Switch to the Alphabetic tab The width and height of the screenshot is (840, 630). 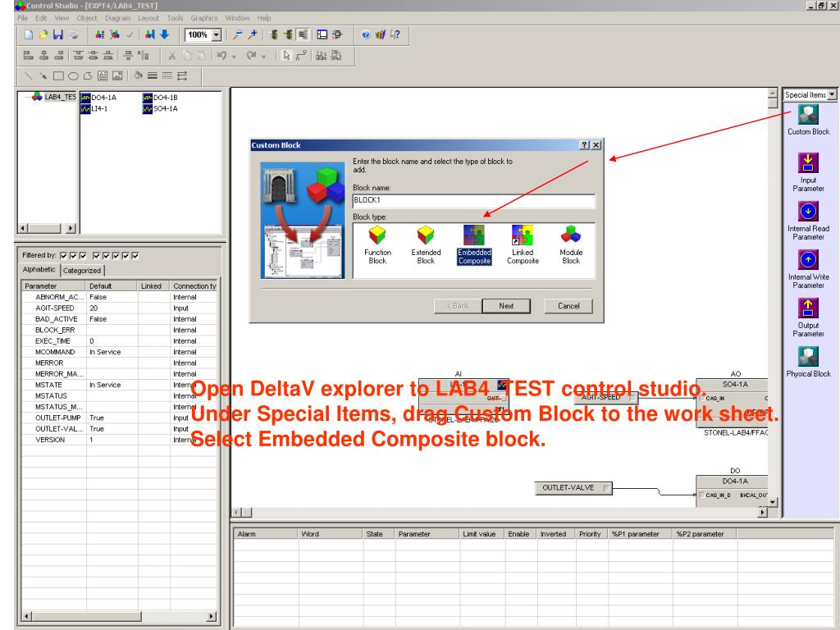39,269
